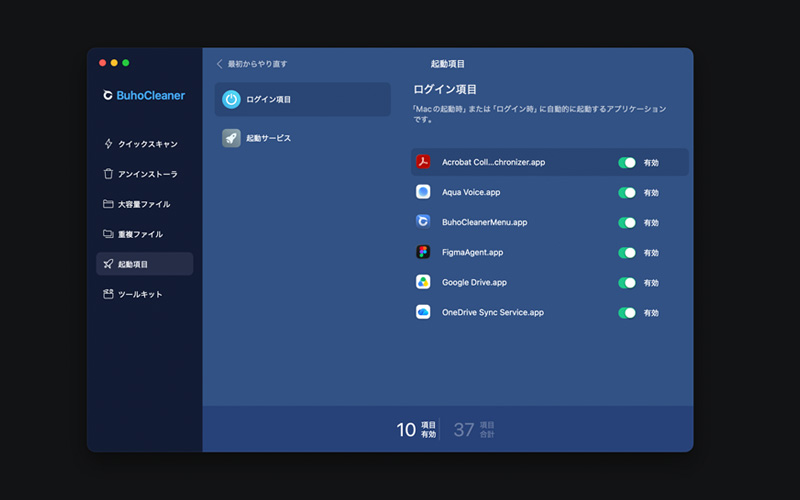
Task: Click the 重複ファイル duplicate folders icon
Action: click(108, 234)
